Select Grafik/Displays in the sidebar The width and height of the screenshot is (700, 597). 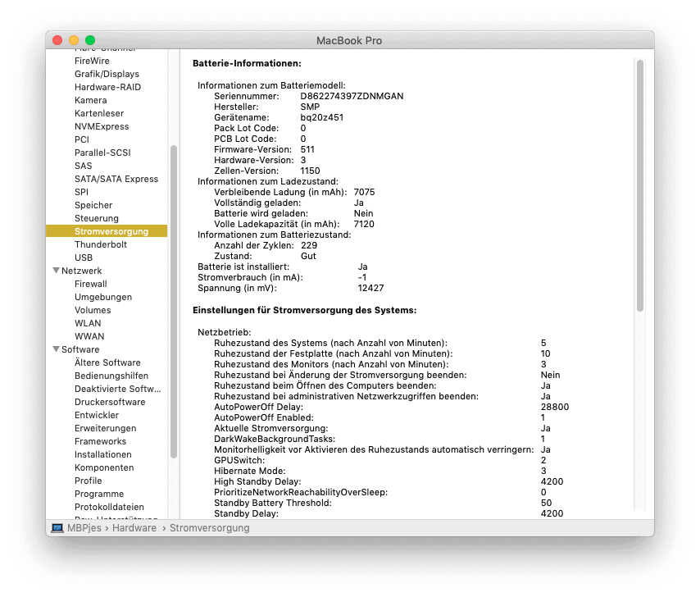pyautogui.click(x=107, y=74)
